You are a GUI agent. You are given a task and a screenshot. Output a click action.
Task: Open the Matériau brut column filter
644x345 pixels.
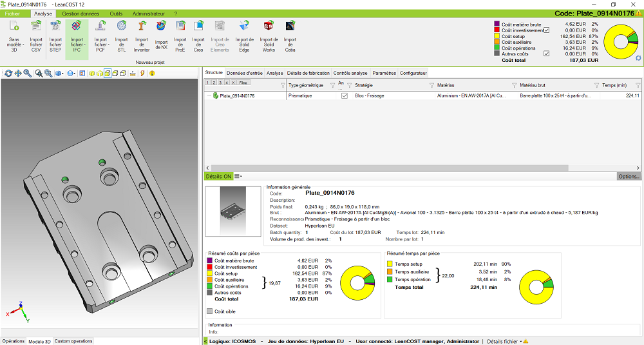click(x=596, y=86)
